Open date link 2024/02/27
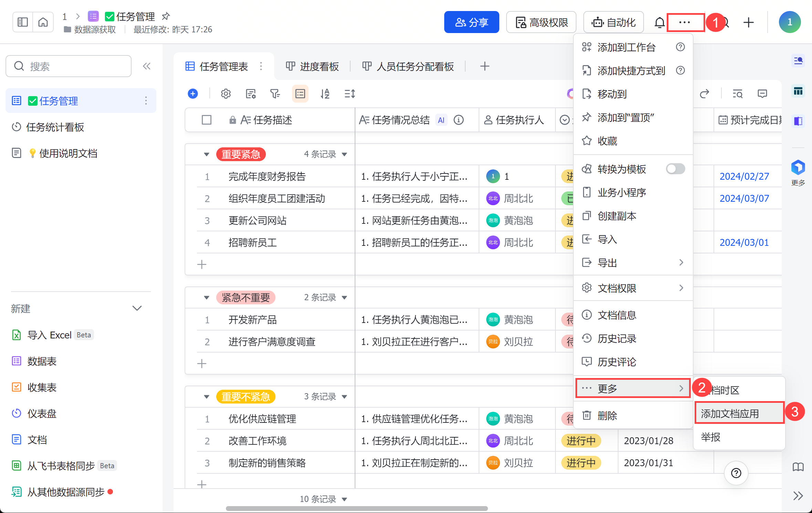812x513 pixels. (x=744, y=176)
